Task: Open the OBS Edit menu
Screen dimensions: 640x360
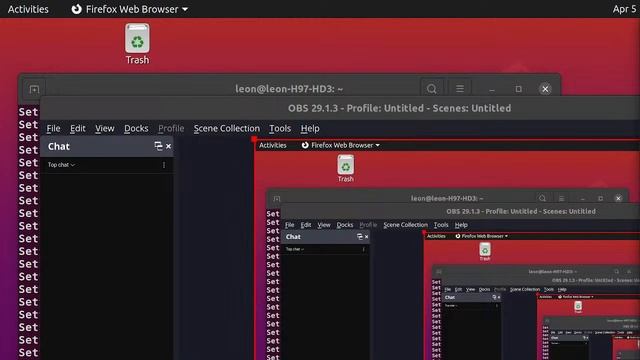Action: [78, 129]
